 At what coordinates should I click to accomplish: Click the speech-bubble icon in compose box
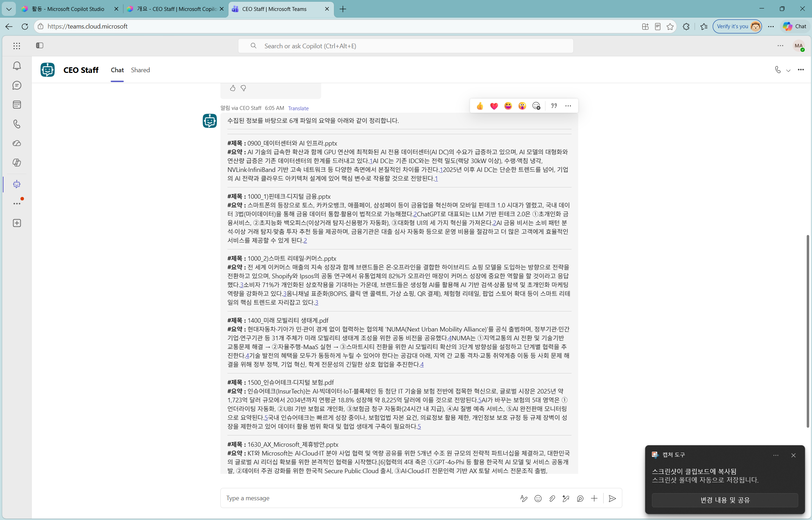point(580,498)
